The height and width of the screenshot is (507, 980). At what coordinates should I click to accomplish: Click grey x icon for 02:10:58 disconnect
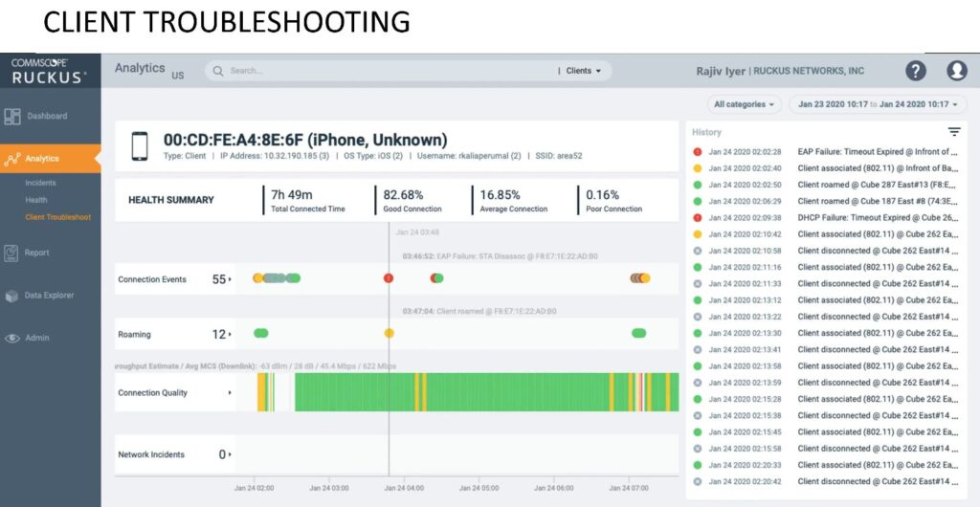tap(698, 251)
